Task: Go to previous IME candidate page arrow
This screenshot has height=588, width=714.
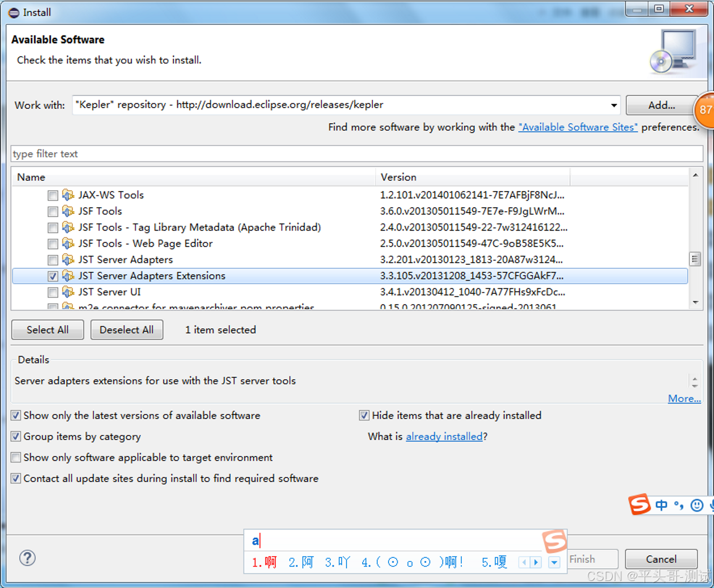Action: (x=524, y=563)
